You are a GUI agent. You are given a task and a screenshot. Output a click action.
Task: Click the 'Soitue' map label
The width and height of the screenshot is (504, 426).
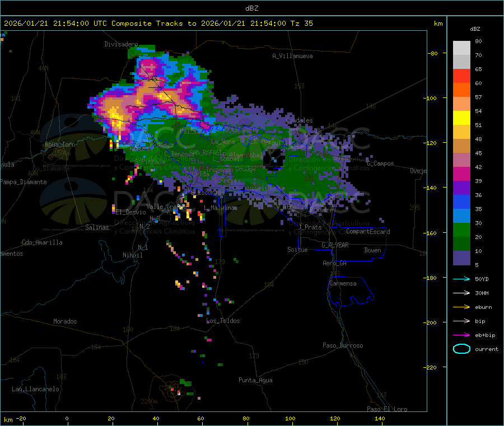click(x=297, y=250)
